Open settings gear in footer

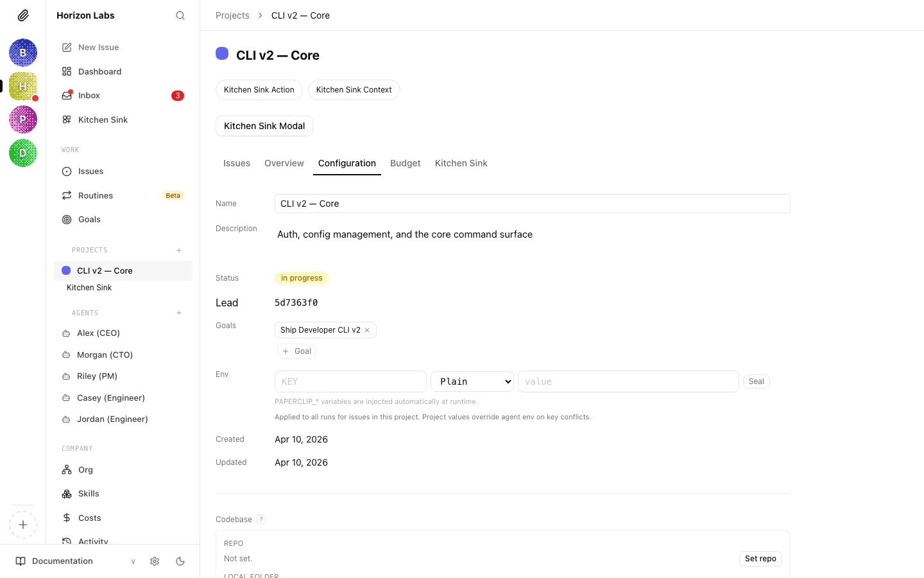155,561
